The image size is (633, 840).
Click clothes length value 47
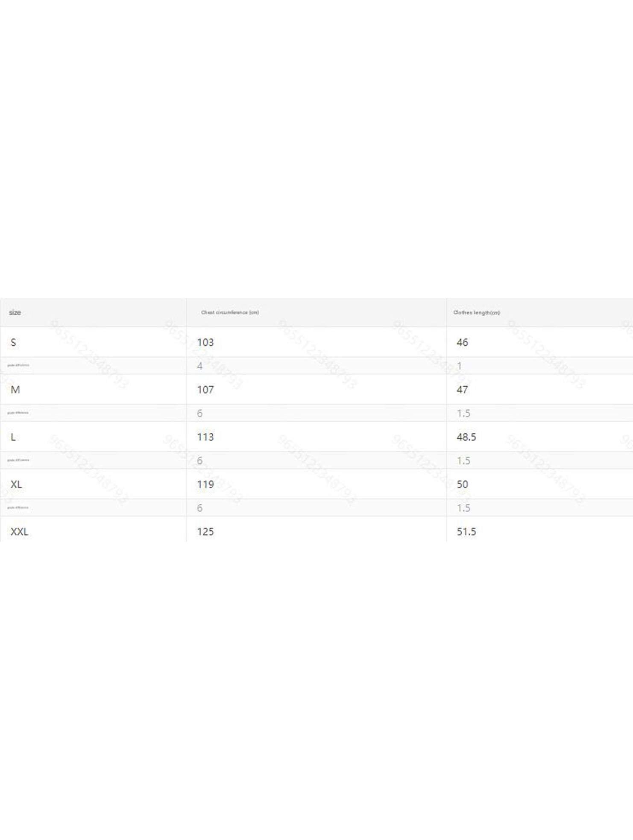coord(462,390)
